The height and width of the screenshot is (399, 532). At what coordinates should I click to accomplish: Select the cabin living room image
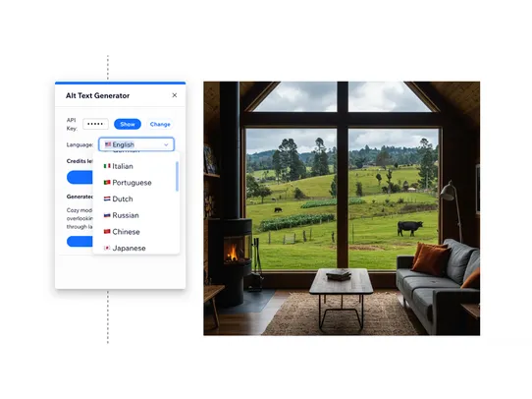tap(342, 208)
